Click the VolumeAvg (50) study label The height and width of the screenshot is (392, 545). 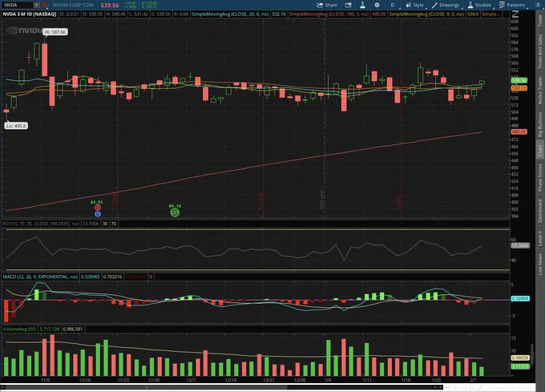pos(19,329)
